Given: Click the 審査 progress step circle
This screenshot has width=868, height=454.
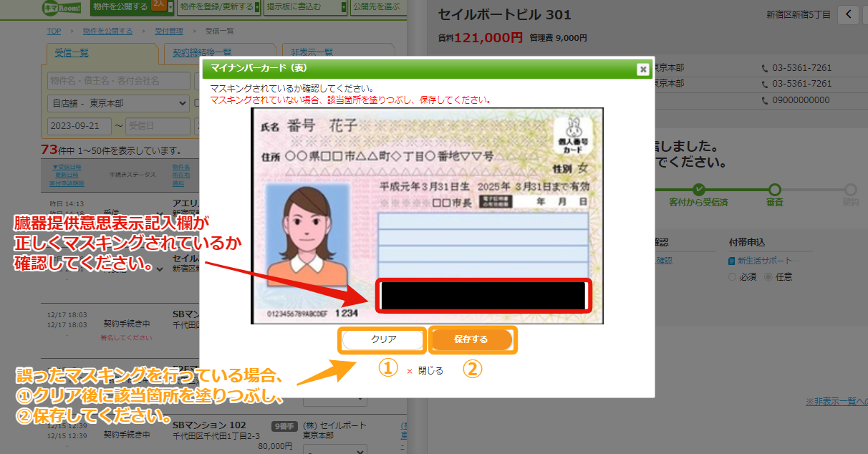Looking at the screenshot, I should point(774,190).
